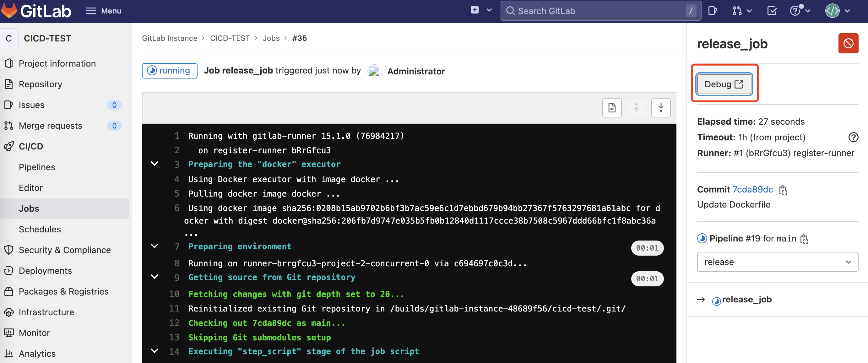The width and height of the screenshot is (868, 363).
Task: Click the red cancel job icon
Action: click(x=848, y=43)
